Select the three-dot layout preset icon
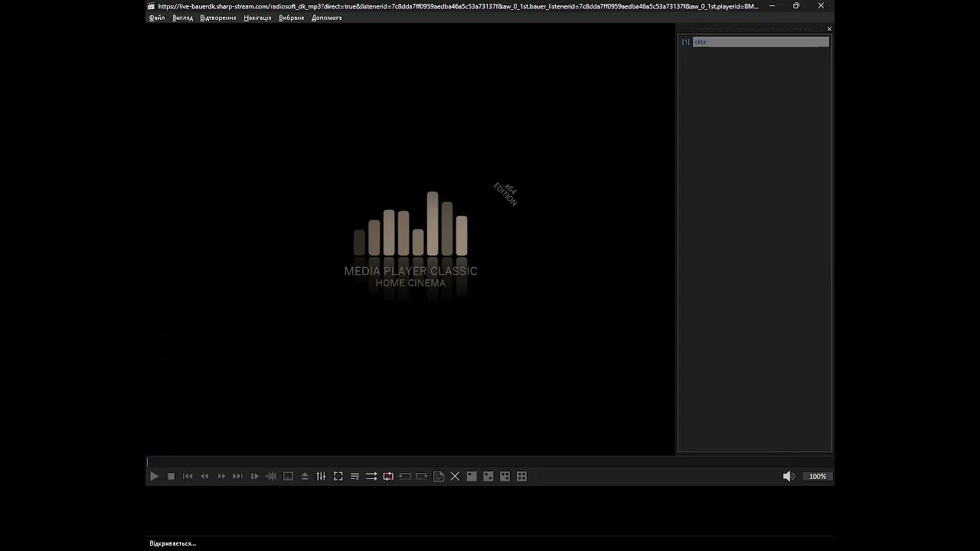Viewport: 980px width, 551px height. tap(505, 476)
